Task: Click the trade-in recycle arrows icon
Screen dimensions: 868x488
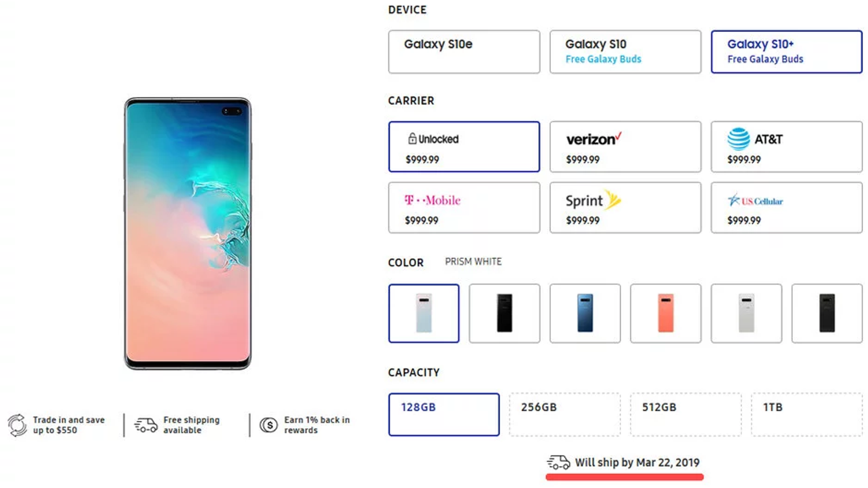Action: tap(17, 425)
